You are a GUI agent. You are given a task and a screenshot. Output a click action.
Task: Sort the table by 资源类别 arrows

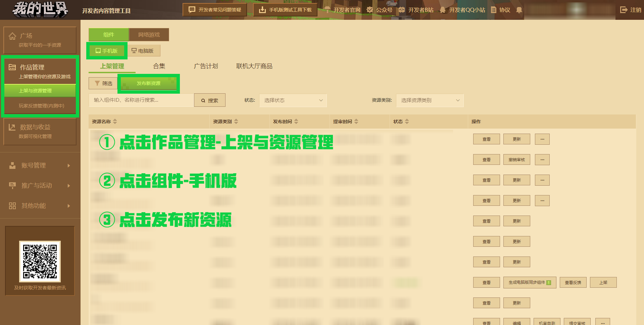tap(236, 122)
